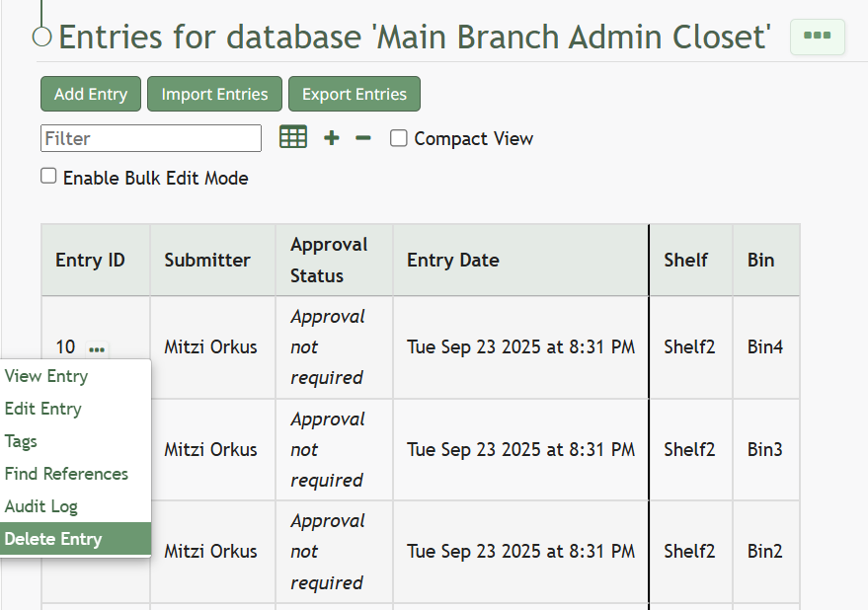Click the table grid column selector icon
This screenshot has width=868, height=610.
point(293,137)
